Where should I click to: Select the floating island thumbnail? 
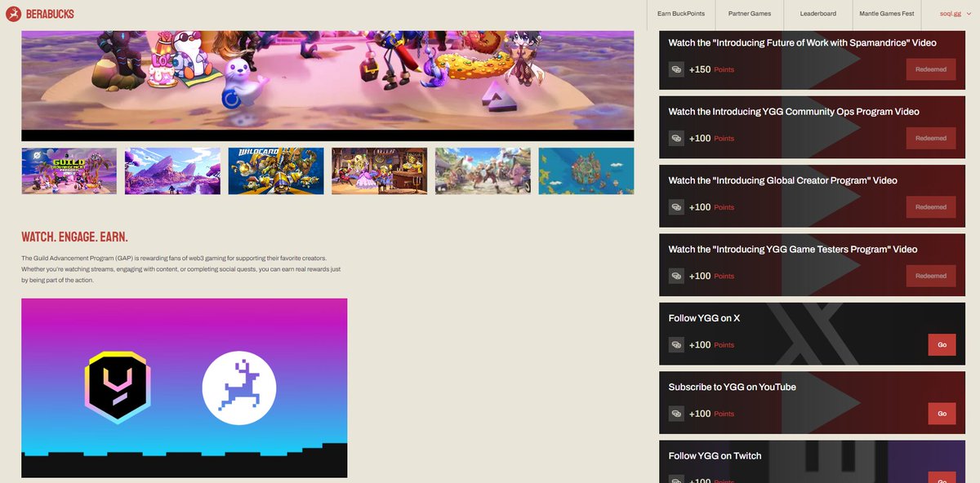point(586,171)
